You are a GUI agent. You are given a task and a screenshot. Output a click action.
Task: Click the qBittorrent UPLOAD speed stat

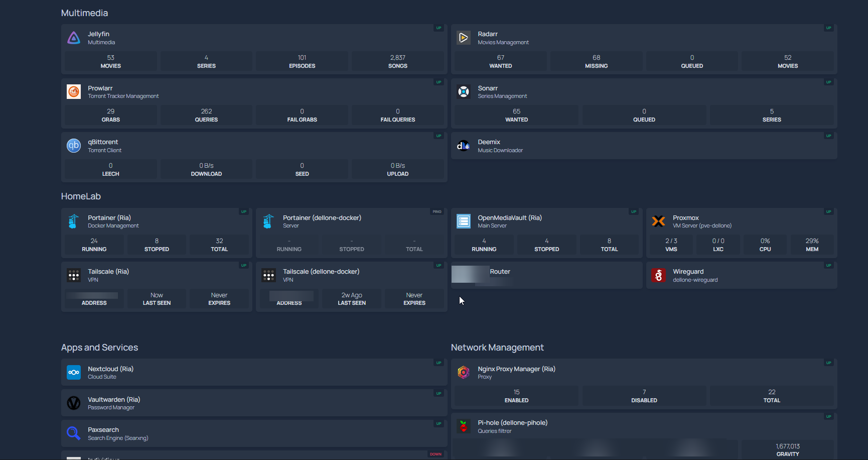pos(398,169)
